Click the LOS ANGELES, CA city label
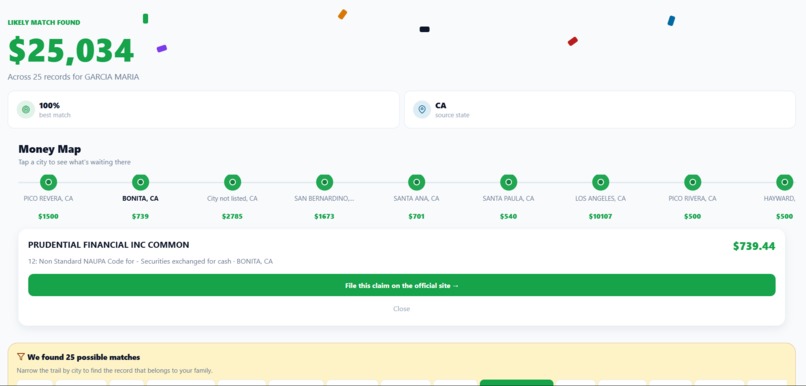This screenshot has height=386, width=806. [x=600, y=198]
